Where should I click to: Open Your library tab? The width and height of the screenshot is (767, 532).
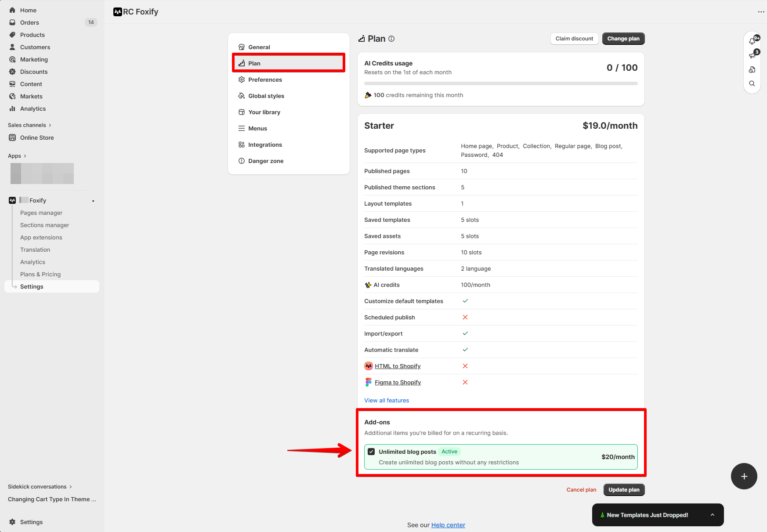(x=289, y=112)
